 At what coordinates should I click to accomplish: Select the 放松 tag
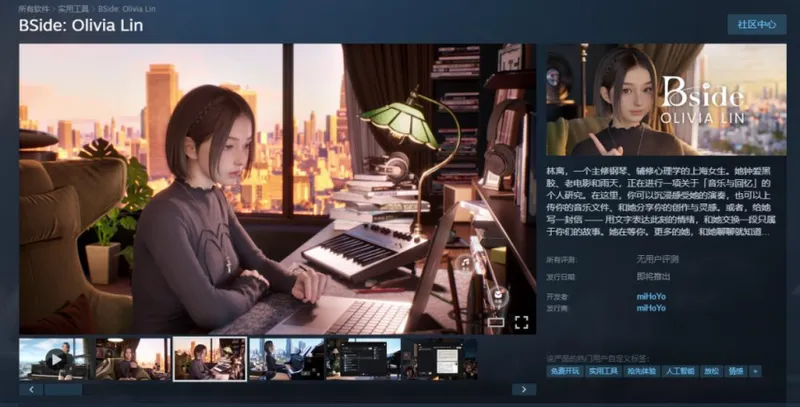pos(712,371)
